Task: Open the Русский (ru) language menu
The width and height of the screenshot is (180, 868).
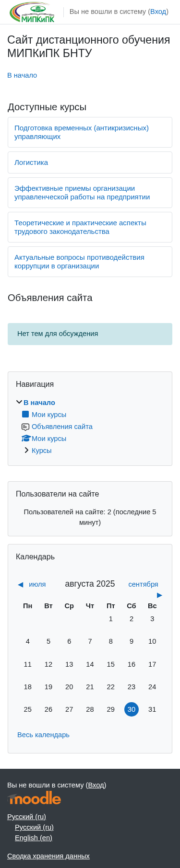Action: coord(26,817)
